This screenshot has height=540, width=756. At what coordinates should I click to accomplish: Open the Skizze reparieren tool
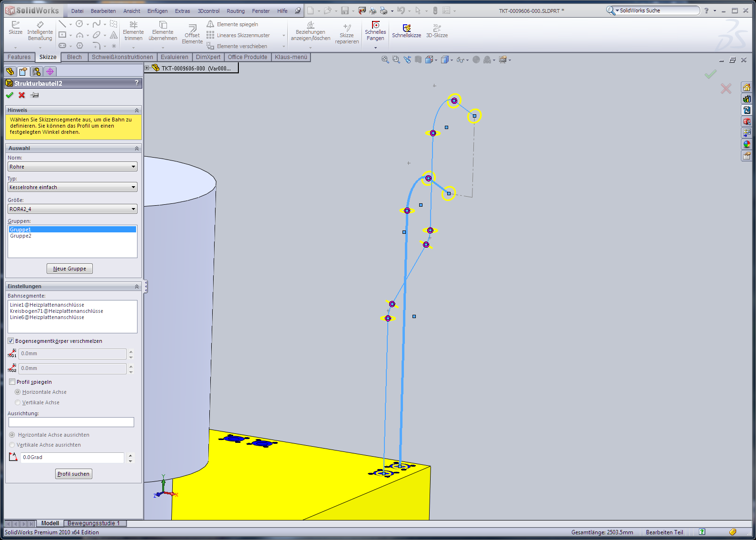pyautogui.click(x=347, y=32)
